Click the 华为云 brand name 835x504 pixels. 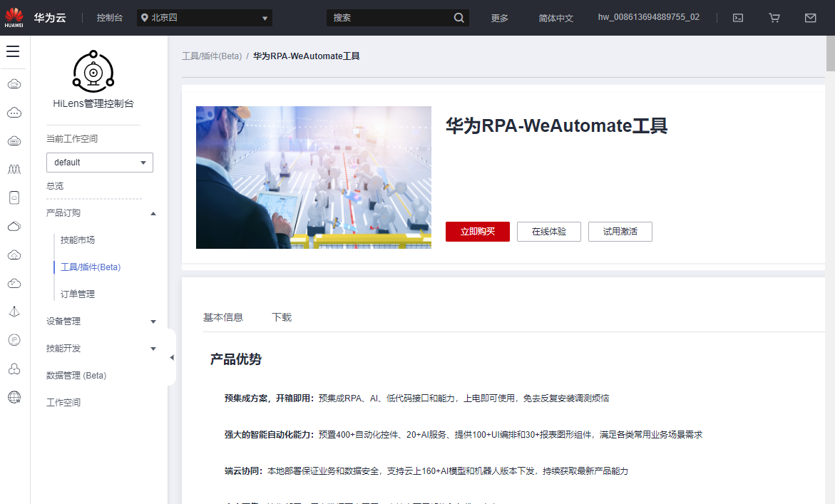click(50, 18)
